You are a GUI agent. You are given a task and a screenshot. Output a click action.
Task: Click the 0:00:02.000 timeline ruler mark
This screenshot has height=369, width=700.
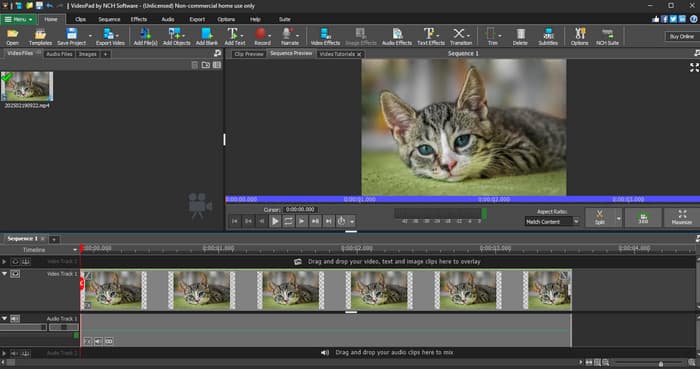(x=356, y=248)
